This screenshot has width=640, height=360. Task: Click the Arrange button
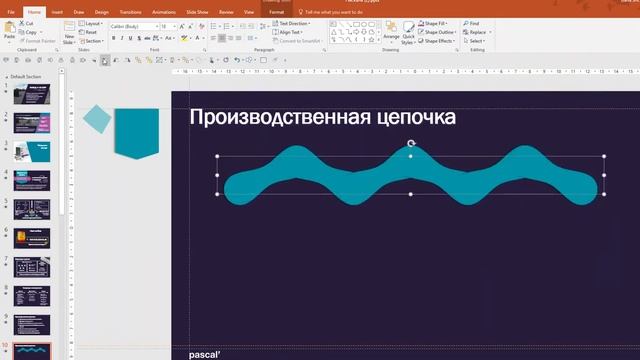[391, 31]
